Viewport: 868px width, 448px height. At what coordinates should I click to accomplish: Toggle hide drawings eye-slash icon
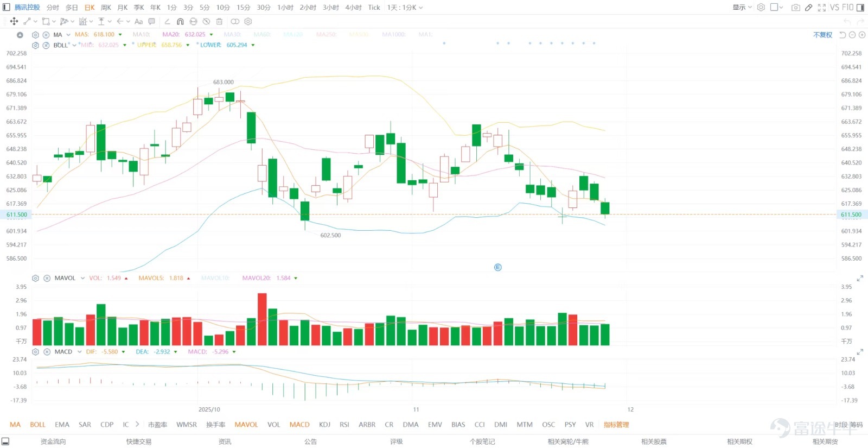(206, 22)
